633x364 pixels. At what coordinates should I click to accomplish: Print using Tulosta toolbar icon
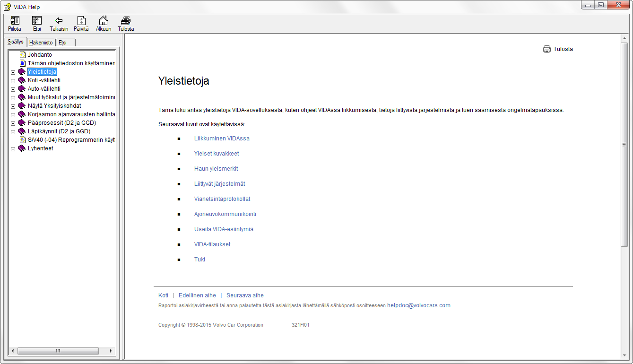coord(126,20)
